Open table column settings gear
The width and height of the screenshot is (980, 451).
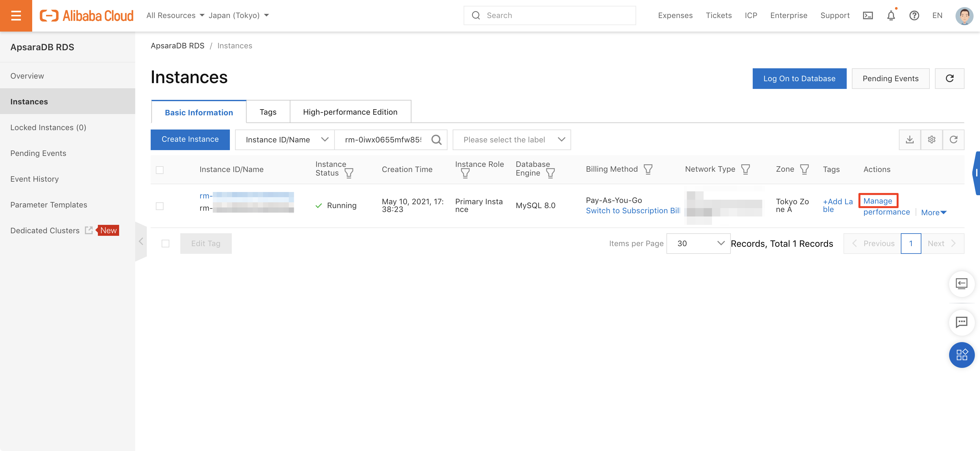(932, 140)
